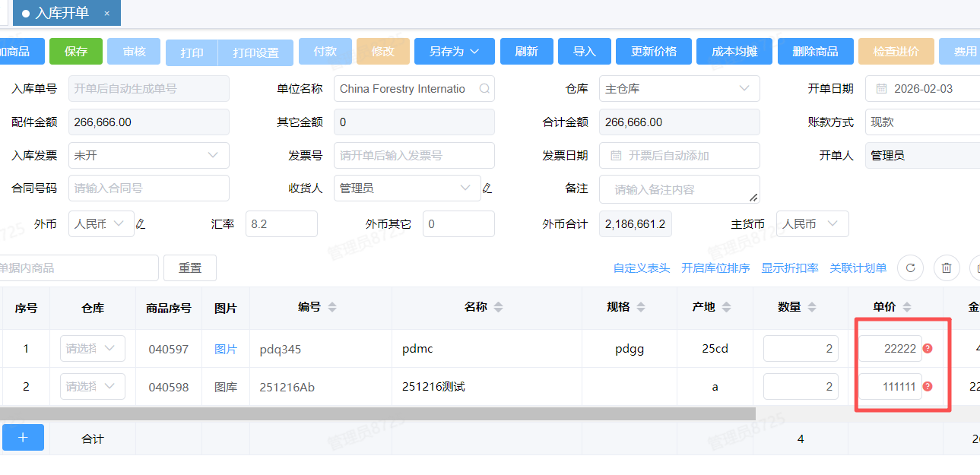Click the trash delete icon above the table
This screenshot has width=980, height=475.
(x=947, y=268)
